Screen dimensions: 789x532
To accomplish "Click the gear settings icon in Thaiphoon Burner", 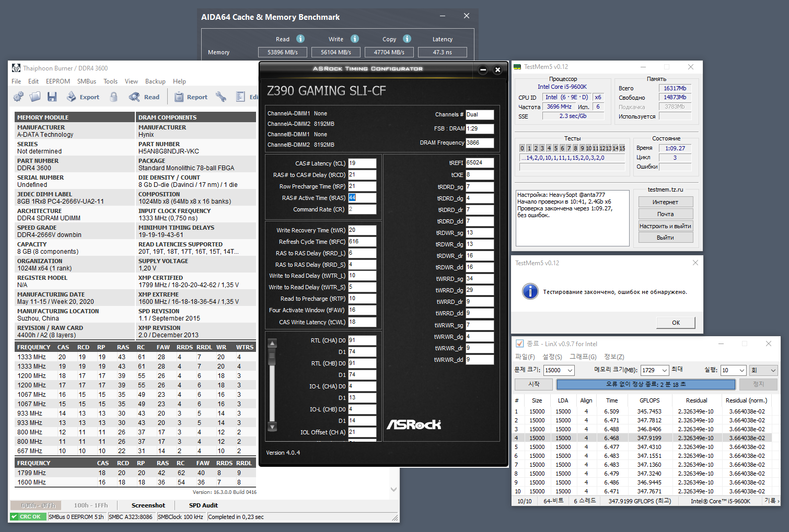I will [18, 97].
